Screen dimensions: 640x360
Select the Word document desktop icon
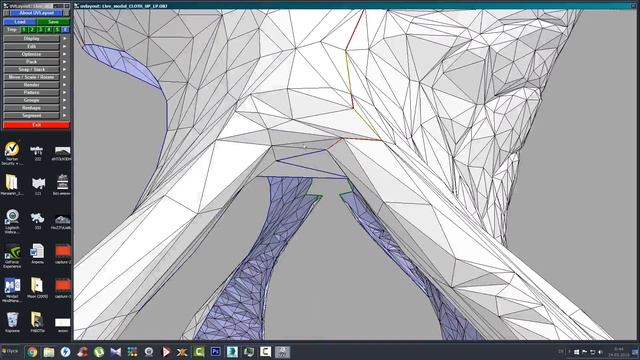[37, 254]
